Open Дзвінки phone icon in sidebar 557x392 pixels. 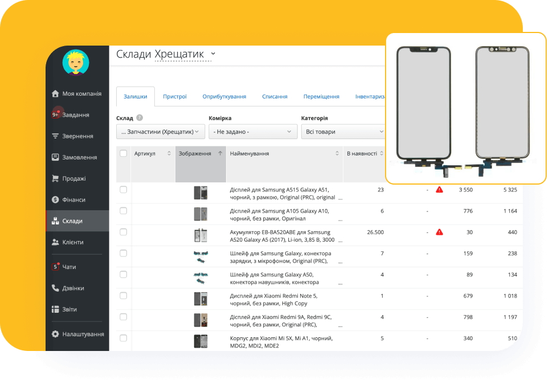(55, 288)
